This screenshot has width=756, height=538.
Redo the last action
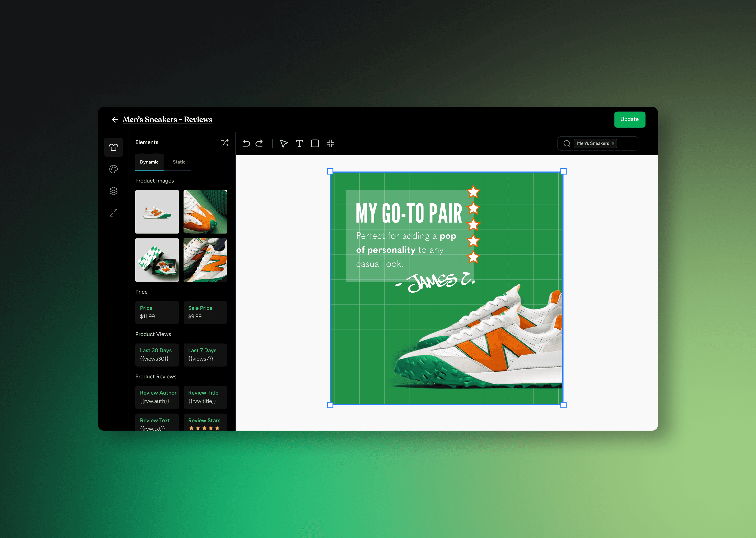point(259,143)
